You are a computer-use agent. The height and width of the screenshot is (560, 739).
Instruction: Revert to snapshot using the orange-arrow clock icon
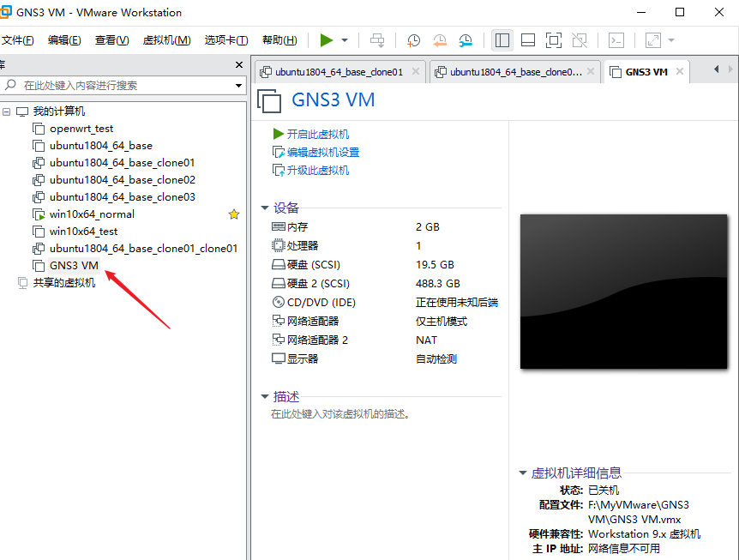[x=439, y=40]
